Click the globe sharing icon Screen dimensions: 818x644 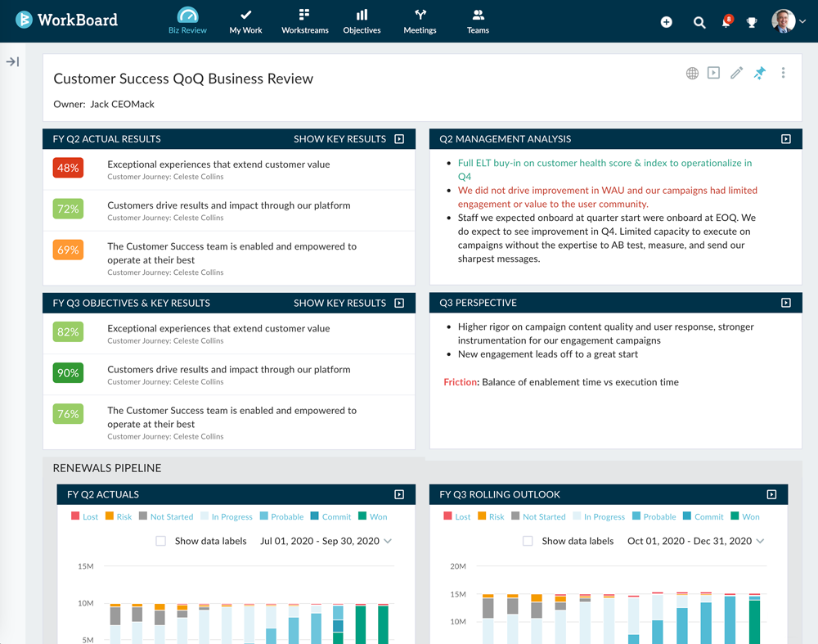(692, 73)
